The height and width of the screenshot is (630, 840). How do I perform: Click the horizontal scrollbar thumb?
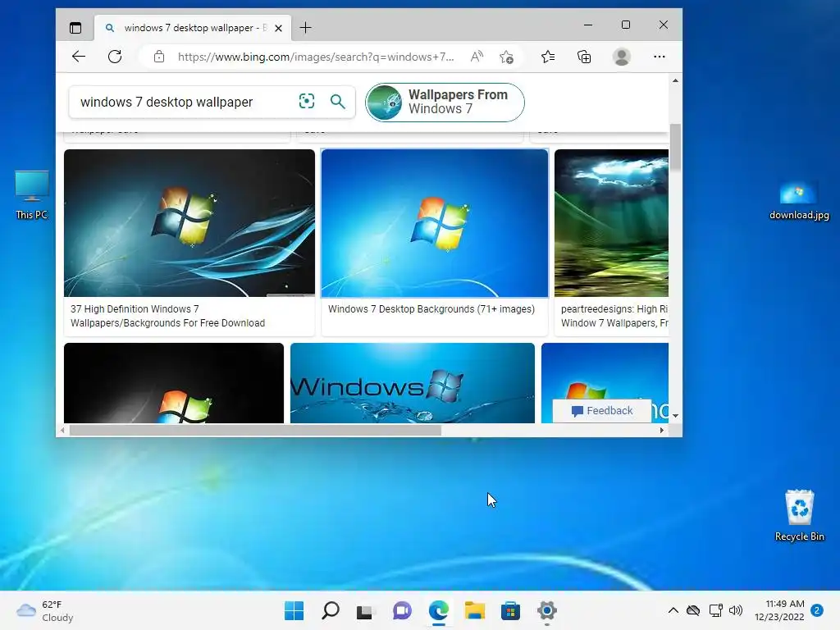pyautogui.click(x=256, y=430)
